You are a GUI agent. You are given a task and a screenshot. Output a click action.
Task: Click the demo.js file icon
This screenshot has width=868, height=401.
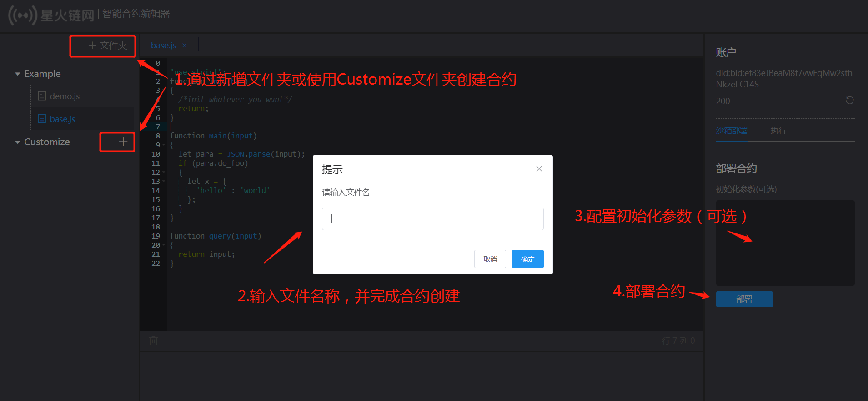click(42, 96)
